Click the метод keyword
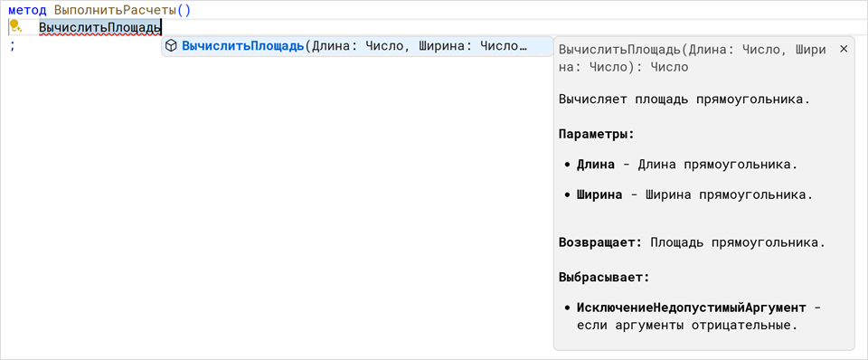Screen dimensions: 868x360 28,10
